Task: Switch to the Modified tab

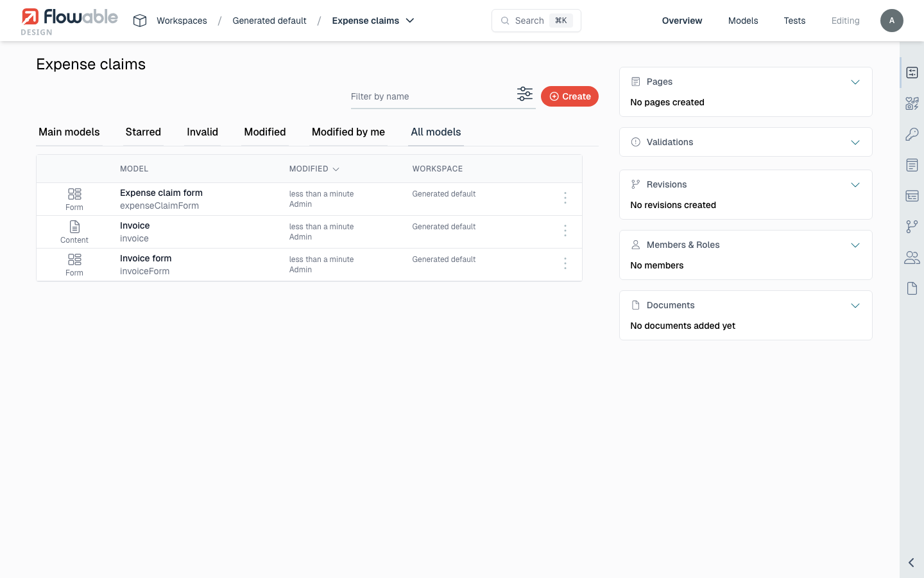Action: 265,132
